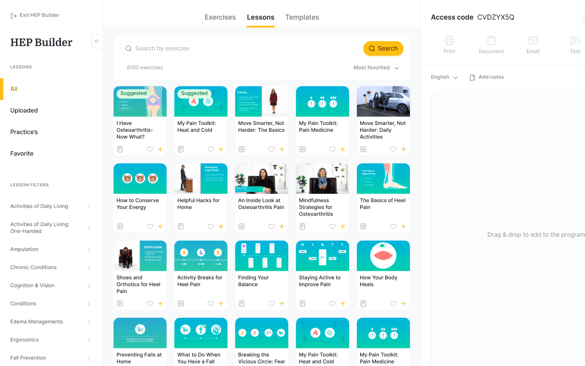Send the program by Email icon
Screen dimensions: 585x366
tap(533, 40)
